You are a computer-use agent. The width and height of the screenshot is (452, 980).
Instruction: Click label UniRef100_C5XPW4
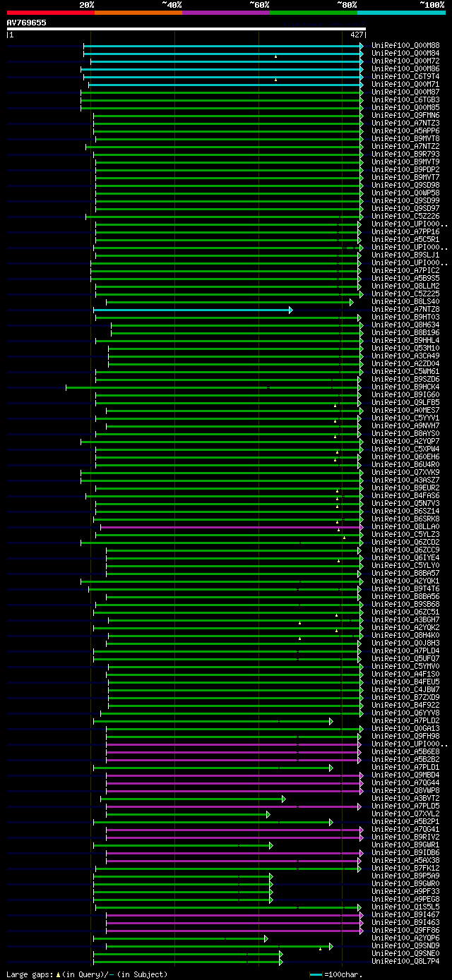coord(405,449)
